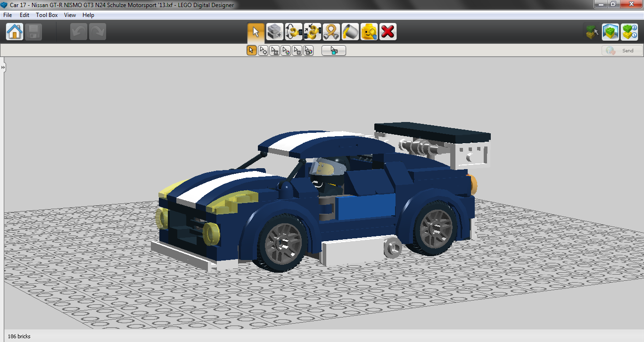
Task: Choose the shape selection sub-tool
Action: [297, 50]
